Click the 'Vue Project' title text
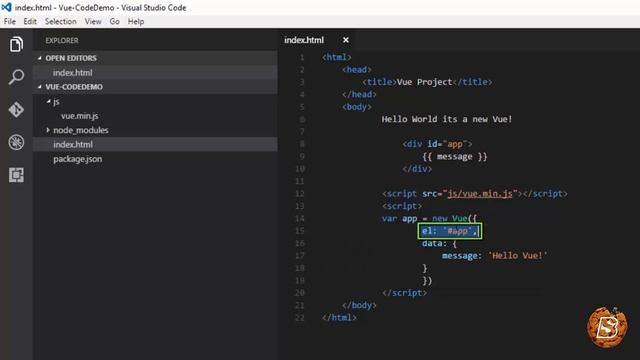 424,82
